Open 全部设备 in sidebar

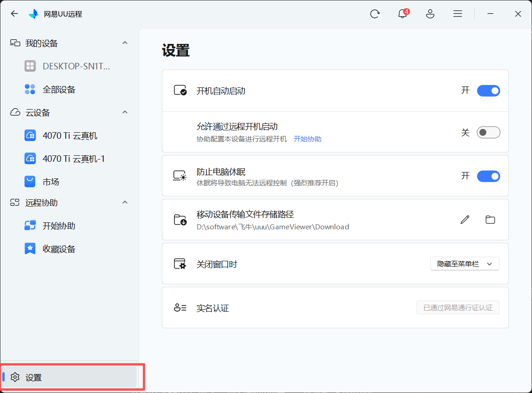(x=69, y=89)
